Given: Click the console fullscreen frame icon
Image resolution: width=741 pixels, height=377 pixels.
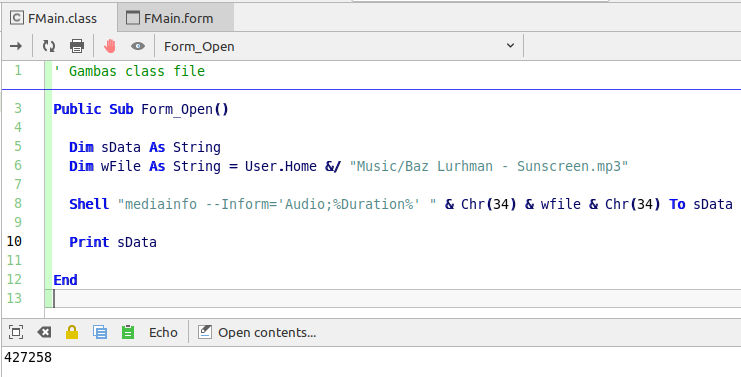Looking at the screenshot, I should point(16,332).
